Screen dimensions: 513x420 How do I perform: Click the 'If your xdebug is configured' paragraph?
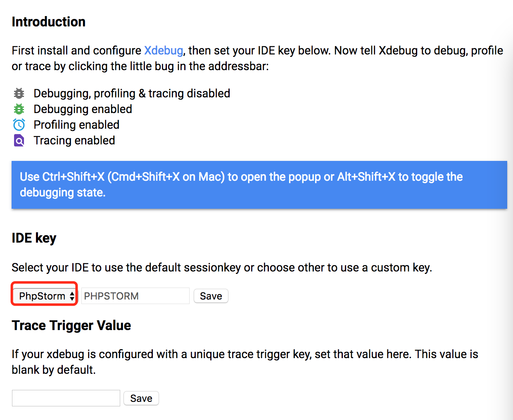click(245, 362)
